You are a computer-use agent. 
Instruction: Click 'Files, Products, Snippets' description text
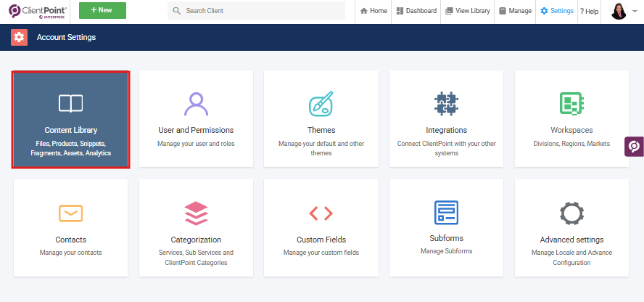coord(70,148)
